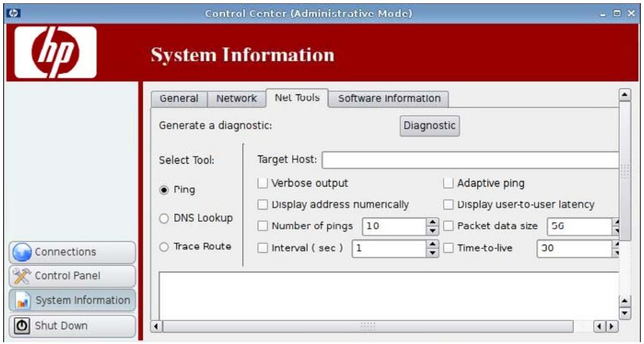
Task: Click inside the output results text area
Action: (x=389, y=296)
